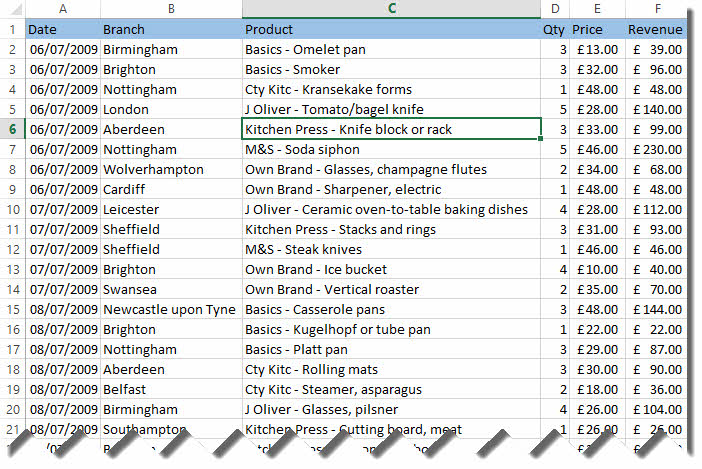Select Kitchen Press - Stacks and rings

click(391, 230)
